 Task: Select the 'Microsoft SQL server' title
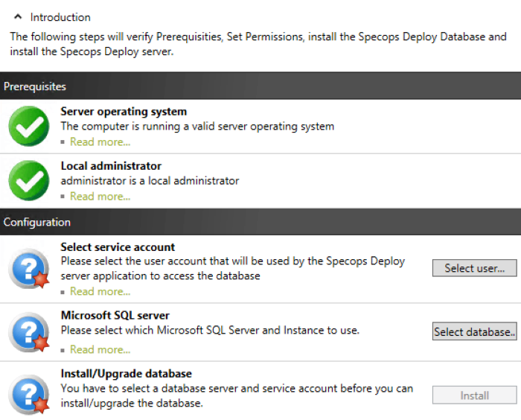click(x=115, y=315)
